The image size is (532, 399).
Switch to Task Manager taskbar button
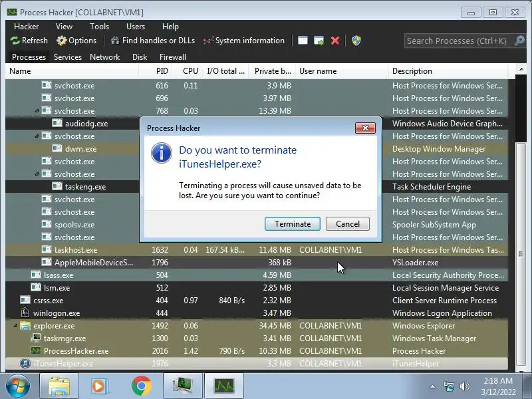(x=182, y=386)
